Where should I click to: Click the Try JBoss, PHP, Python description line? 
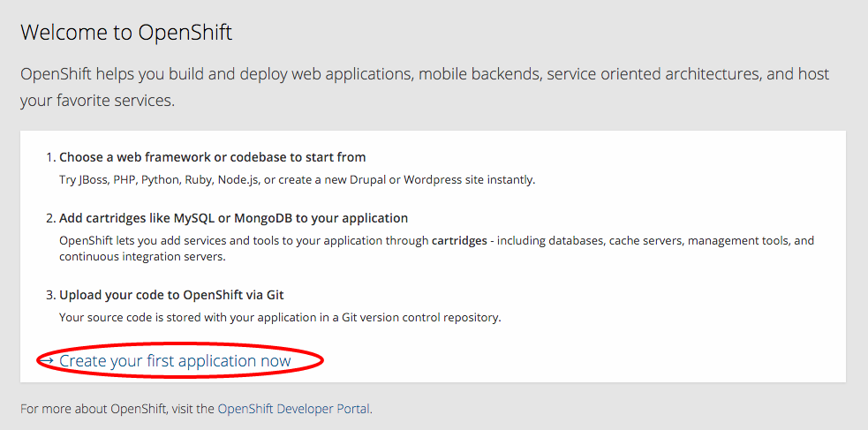[x=297, y=180]
